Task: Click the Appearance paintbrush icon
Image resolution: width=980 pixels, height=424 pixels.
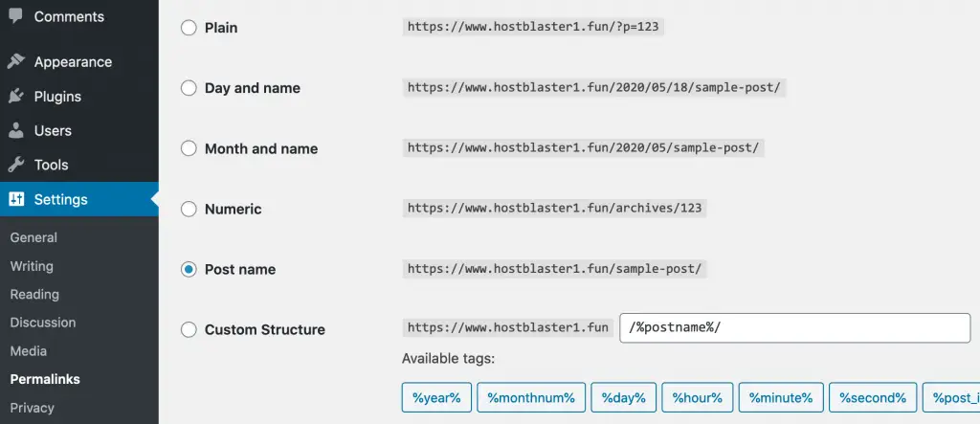Action: [x=16, y=62]
